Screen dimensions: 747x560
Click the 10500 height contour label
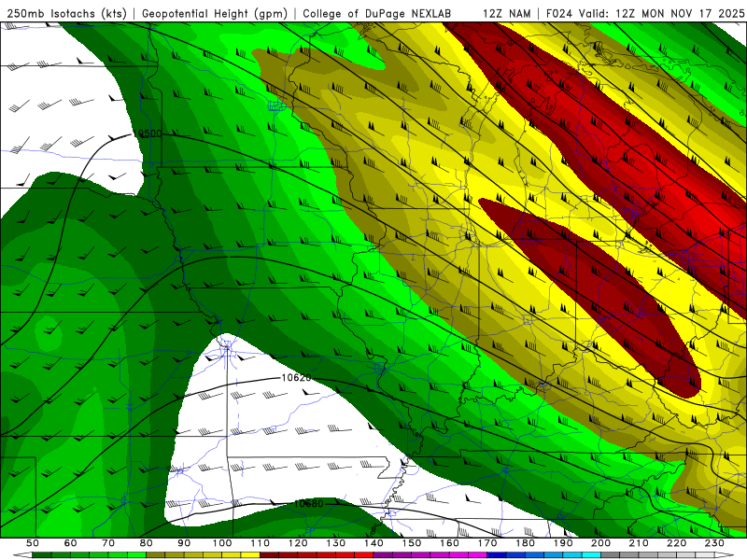(148, 133)
